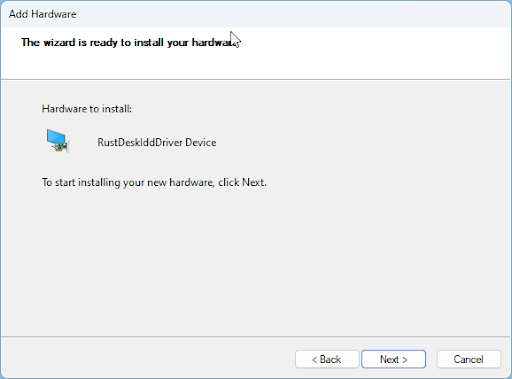This screenshot has height=379, width=512.
Task: Select the RustDeskIddDriver Device name text
Action: (157, 142)
